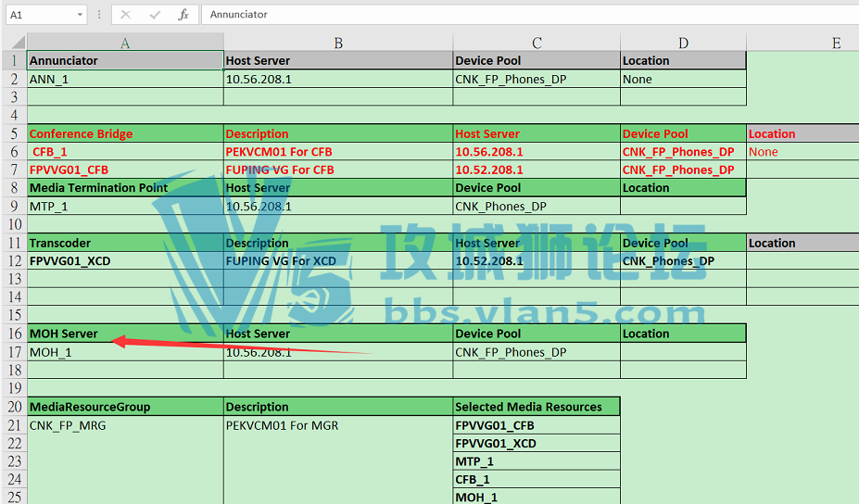
Task: Click the CNK_FP_MRG cell
Action: [x=125, y=425]
